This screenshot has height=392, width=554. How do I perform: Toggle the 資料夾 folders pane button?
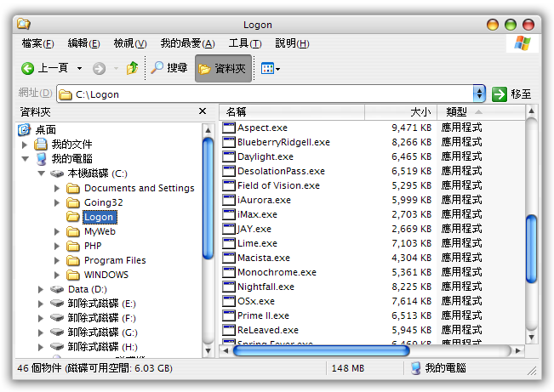tap(223, 68)
